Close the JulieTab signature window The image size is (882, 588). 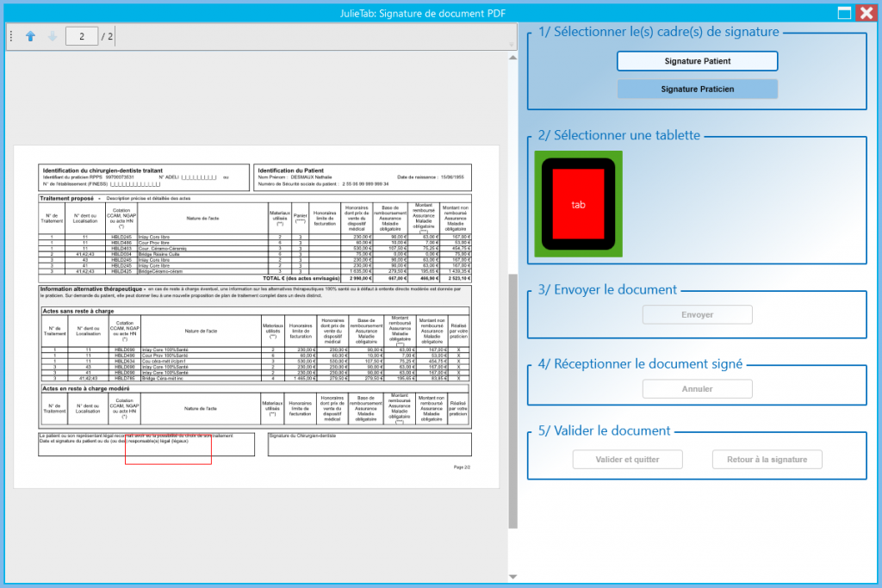click(866, 13)
